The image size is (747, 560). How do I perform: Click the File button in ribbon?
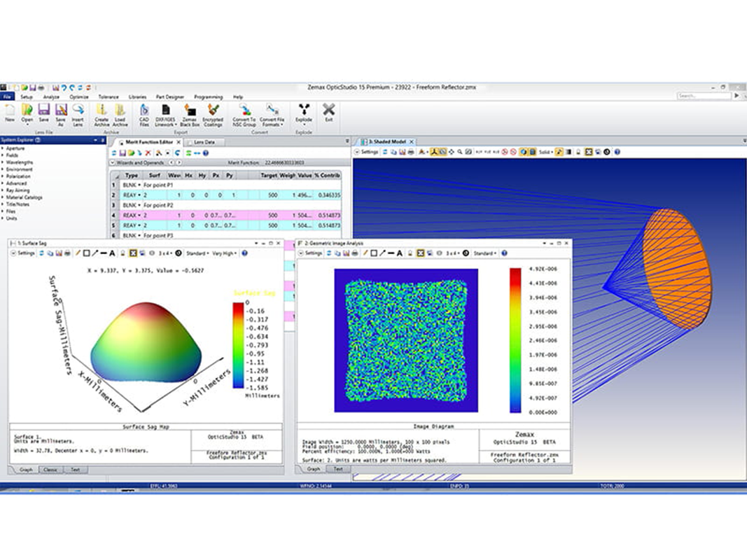coord(7,97)
